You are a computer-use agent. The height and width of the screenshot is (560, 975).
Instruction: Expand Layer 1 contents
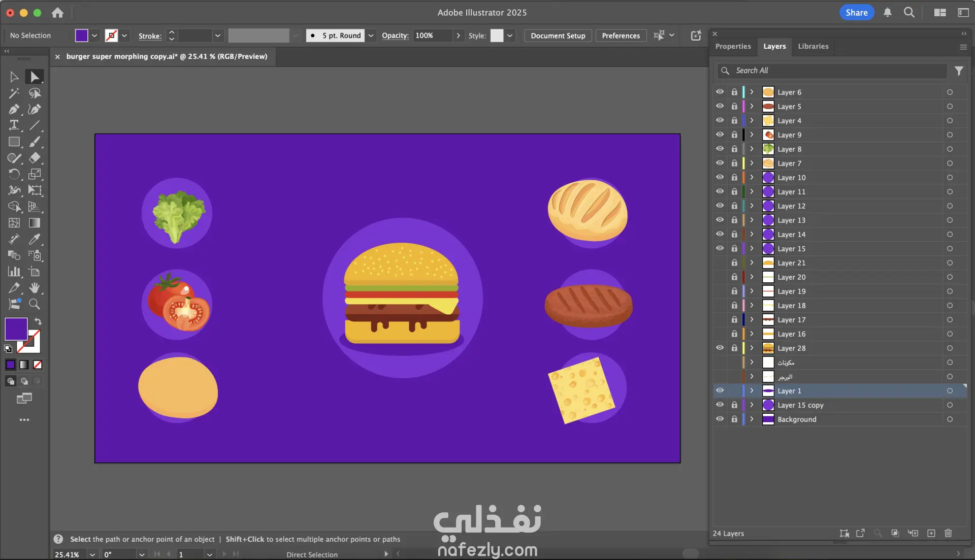point(752,390)
